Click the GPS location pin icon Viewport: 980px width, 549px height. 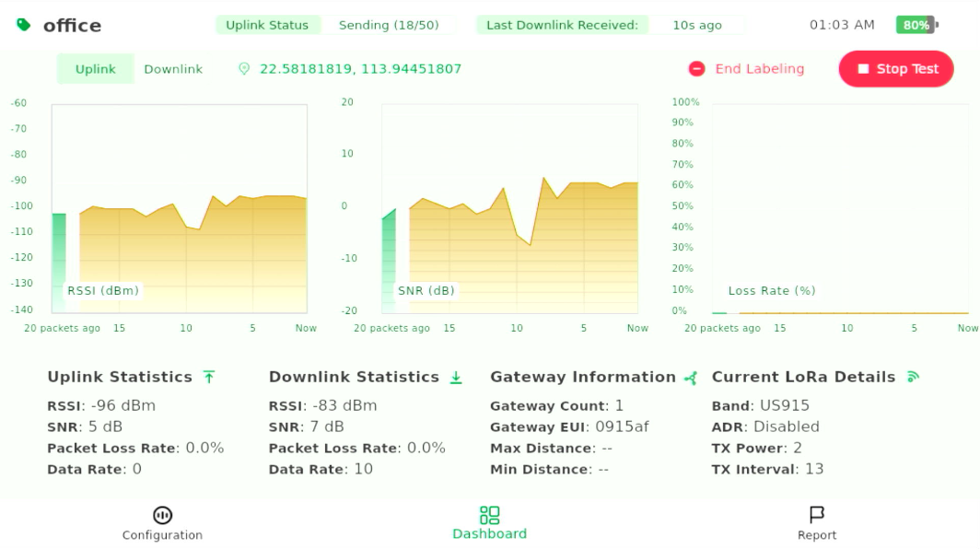[244, 69]
